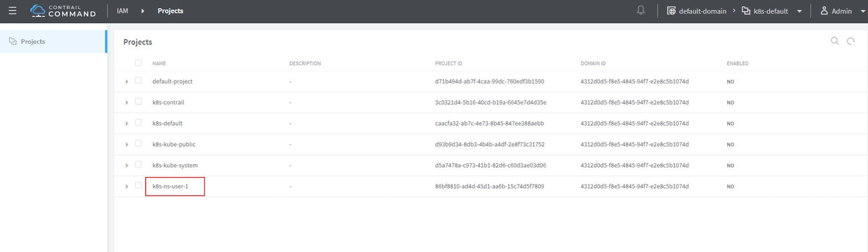Click the default-domain globe icon
868x252 pixels.
[x=671, y=11]
